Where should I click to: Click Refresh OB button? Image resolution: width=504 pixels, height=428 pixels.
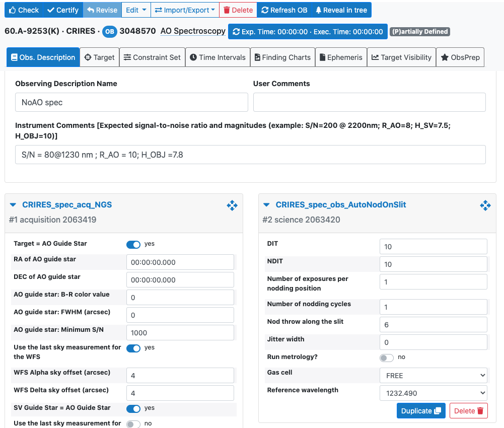pos(284,10)
